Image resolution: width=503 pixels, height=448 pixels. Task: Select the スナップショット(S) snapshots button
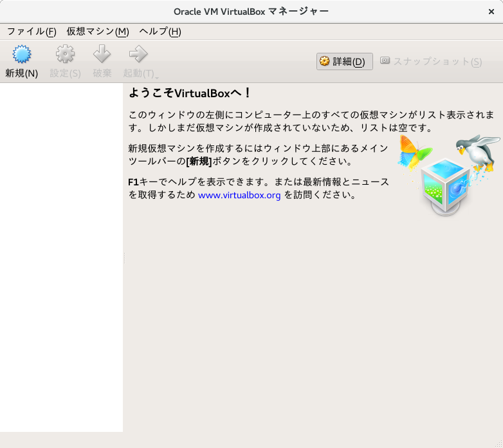(431, 61)
